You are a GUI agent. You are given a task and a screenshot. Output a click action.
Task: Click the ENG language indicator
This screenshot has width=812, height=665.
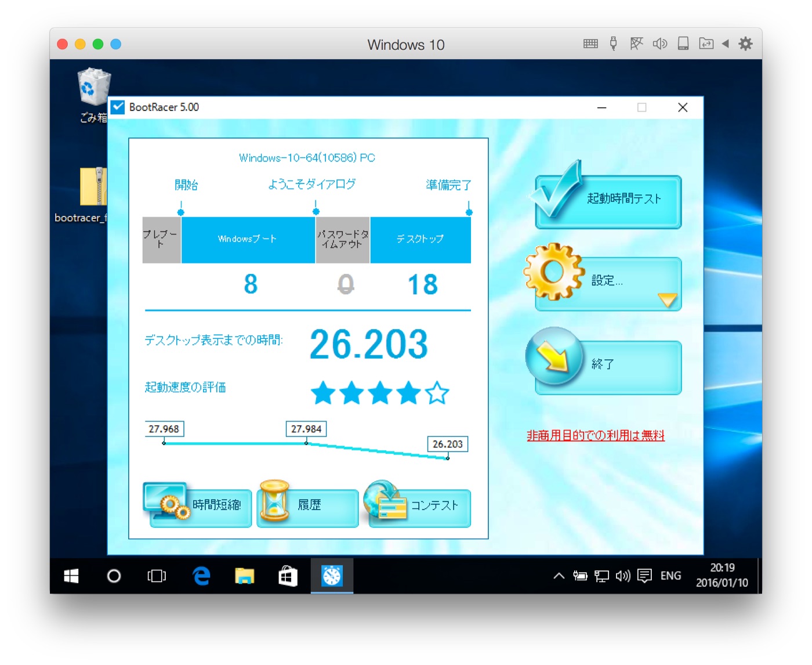670,576
